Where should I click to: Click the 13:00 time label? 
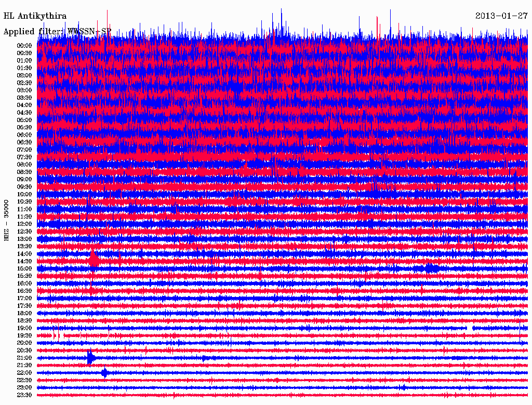pyautogui.click(x=24, y=239)
